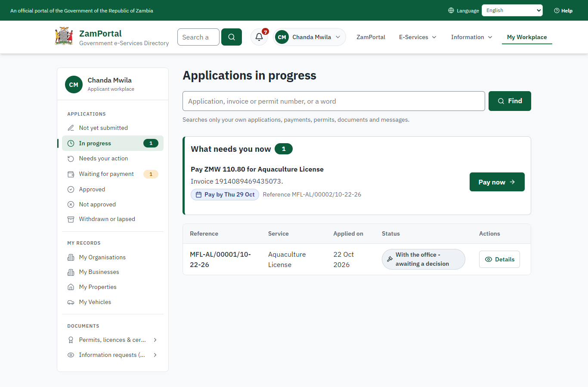Click invoice number 1914089469435073

(248, 181)
